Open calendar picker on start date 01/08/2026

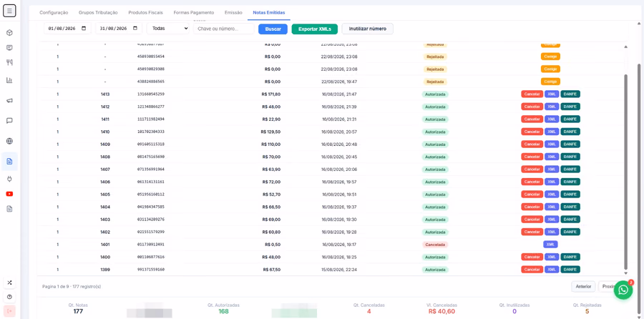point(84,29)
